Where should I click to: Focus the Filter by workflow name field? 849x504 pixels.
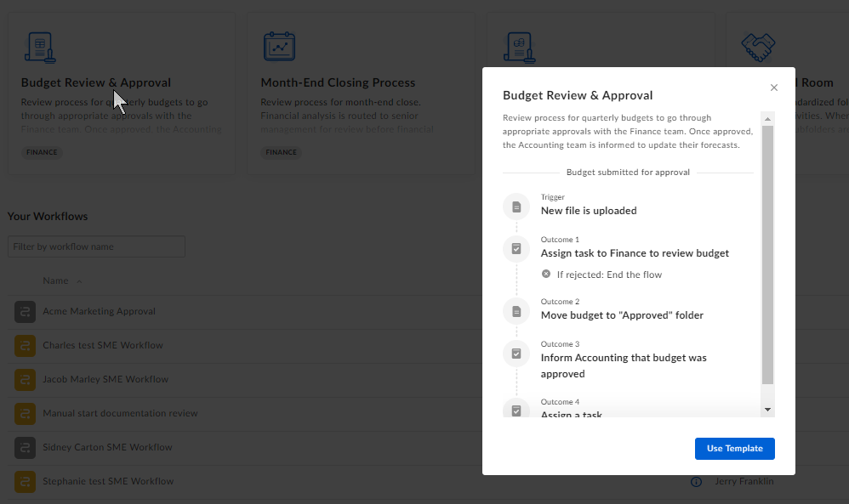pos(96,246)
